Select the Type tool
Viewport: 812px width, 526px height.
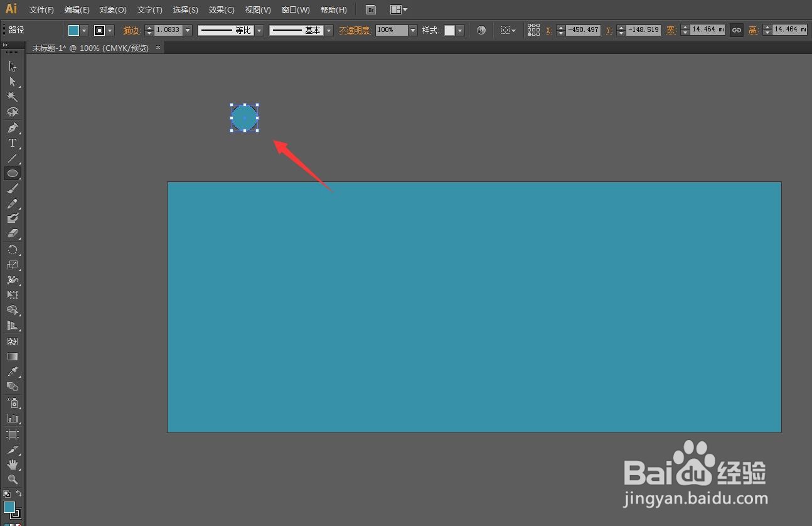point(13,143)
